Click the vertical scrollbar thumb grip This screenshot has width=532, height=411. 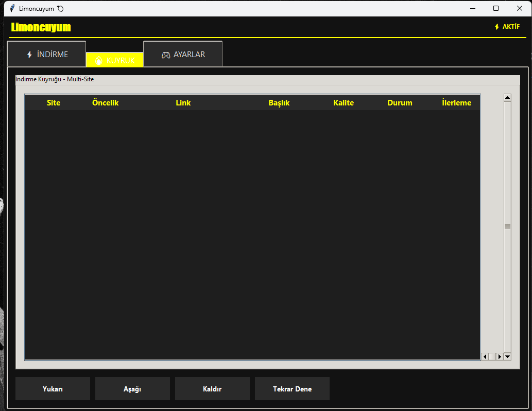tap(507, 226)
